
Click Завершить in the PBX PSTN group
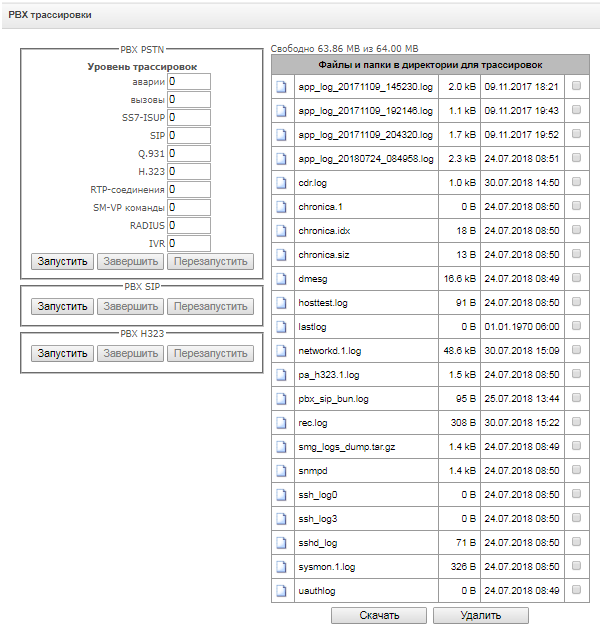pyautogui.click(x=130, y=262)
